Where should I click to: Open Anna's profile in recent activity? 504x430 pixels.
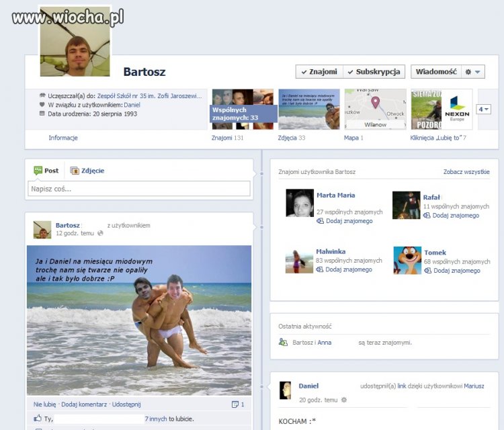tap(325, 343)
